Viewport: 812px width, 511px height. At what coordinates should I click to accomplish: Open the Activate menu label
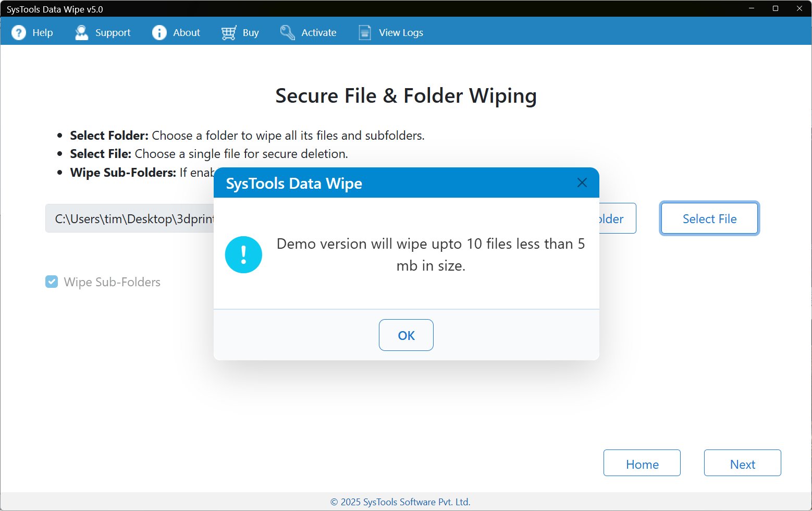tap(318, 33)
